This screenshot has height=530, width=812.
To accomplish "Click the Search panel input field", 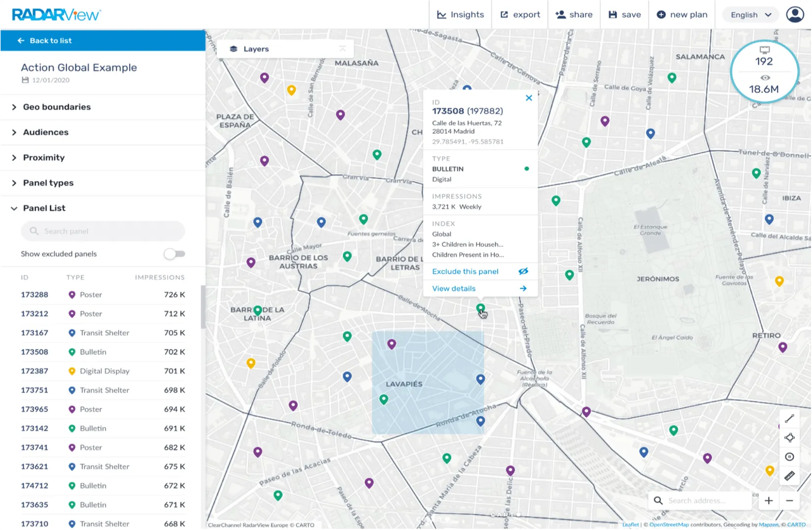I will [x=103, y=231].
